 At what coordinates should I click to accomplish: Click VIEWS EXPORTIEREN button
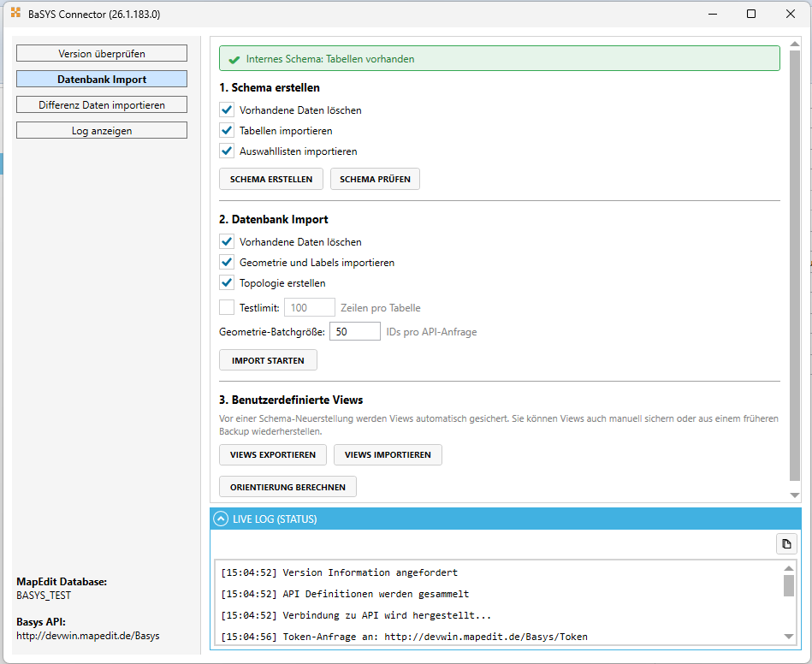pyautogui.click(x=273, y=454)
